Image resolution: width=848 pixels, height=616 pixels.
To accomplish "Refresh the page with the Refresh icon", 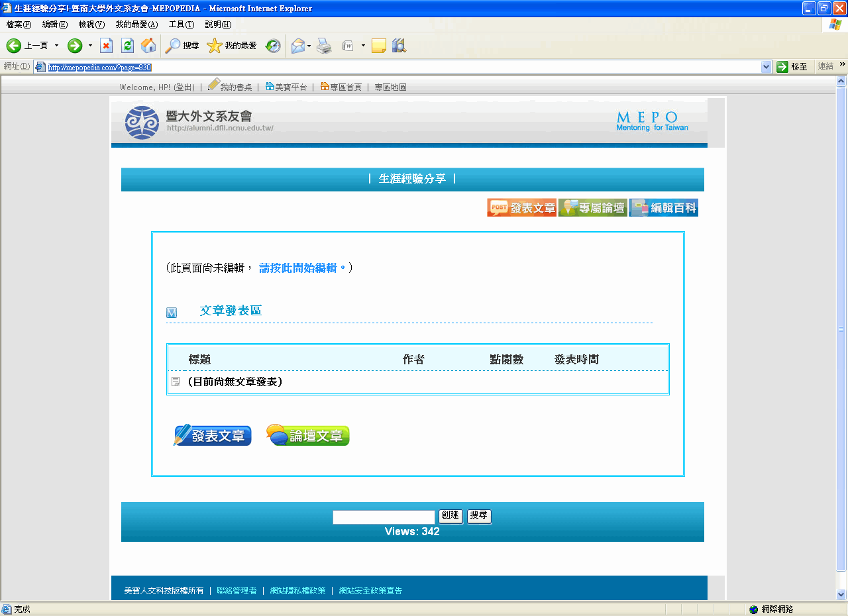I will coord(127,46).
